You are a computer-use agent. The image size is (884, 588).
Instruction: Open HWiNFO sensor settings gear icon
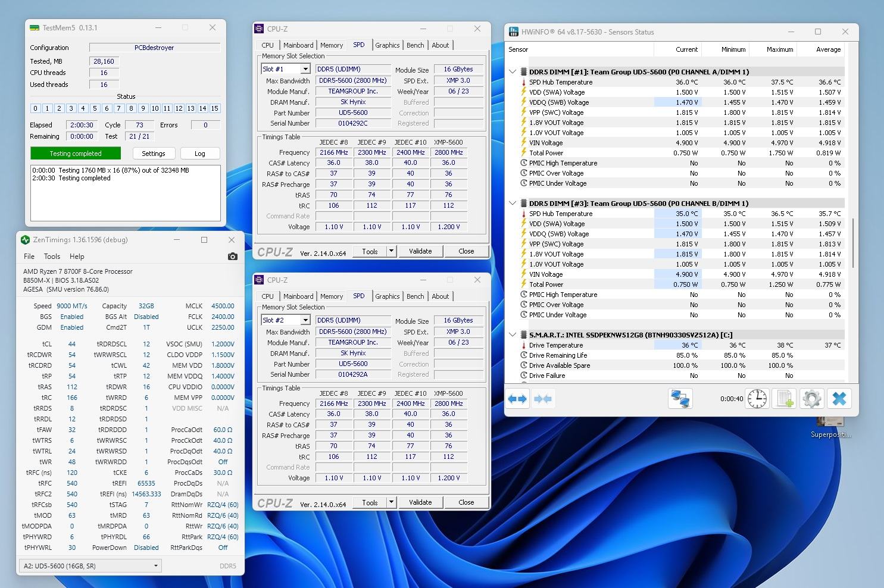(811, 399)
